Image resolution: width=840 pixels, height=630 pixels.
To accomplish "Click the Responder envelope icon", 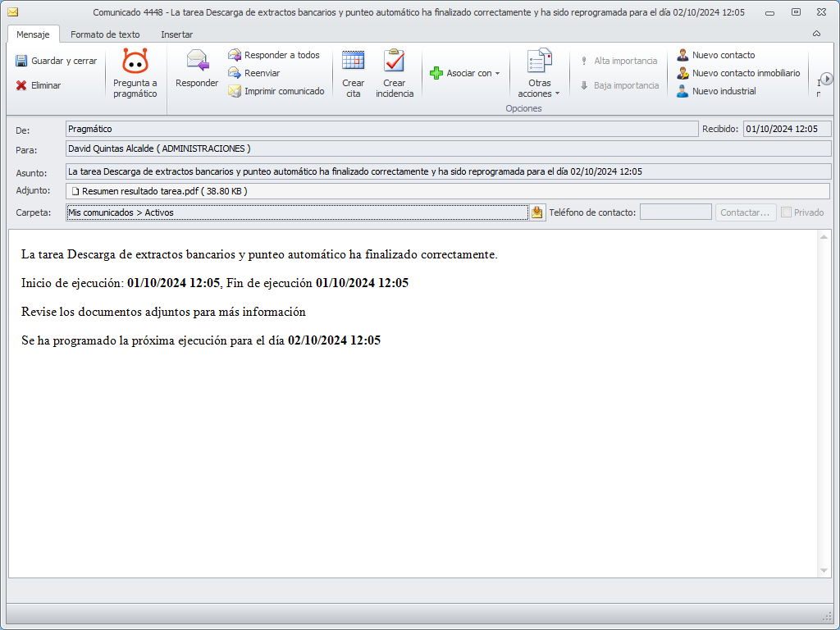I will pos(197,61).
